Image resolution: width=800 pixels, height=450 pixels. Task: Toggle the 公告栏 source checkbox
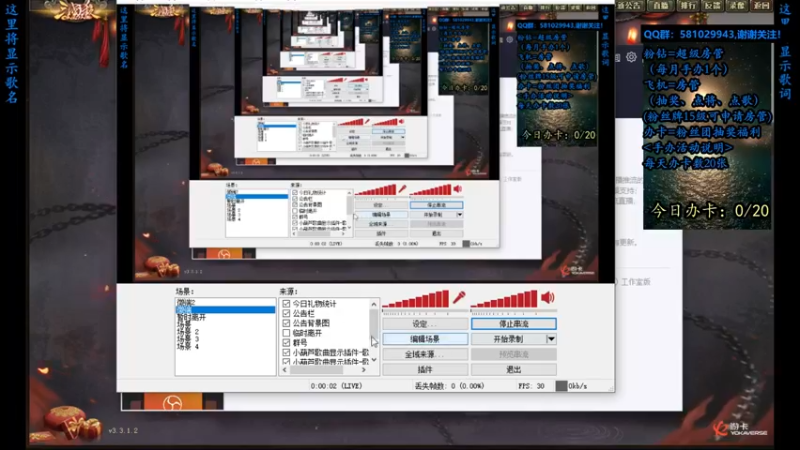(x=286, y=313)
